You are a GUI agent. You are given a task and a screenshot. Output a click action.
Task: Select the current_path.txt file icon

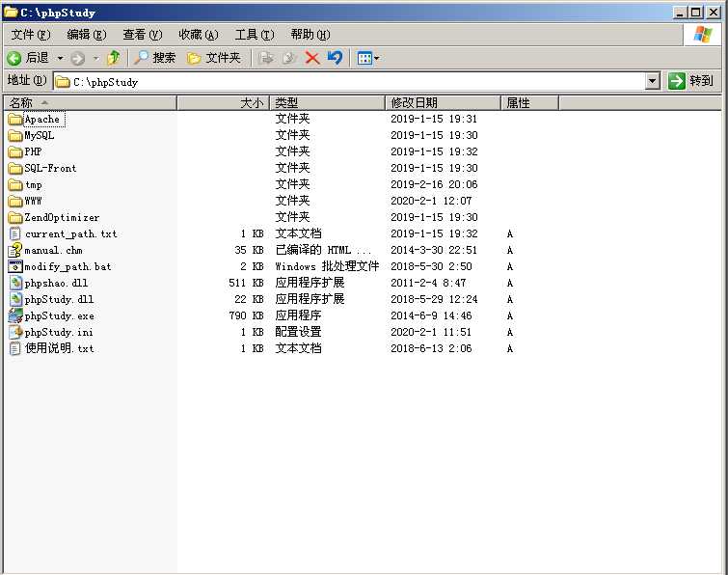coord(15,233)
